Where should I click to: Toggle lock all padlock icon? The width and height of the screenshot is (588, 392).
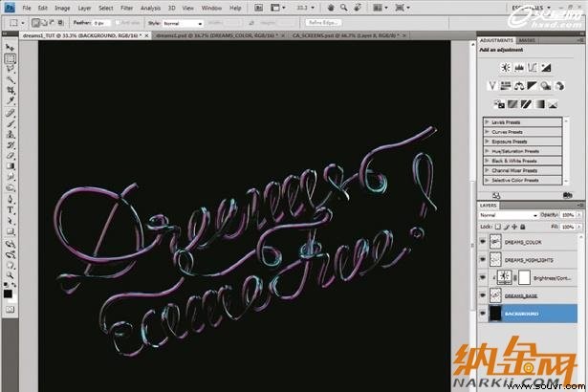523,227
